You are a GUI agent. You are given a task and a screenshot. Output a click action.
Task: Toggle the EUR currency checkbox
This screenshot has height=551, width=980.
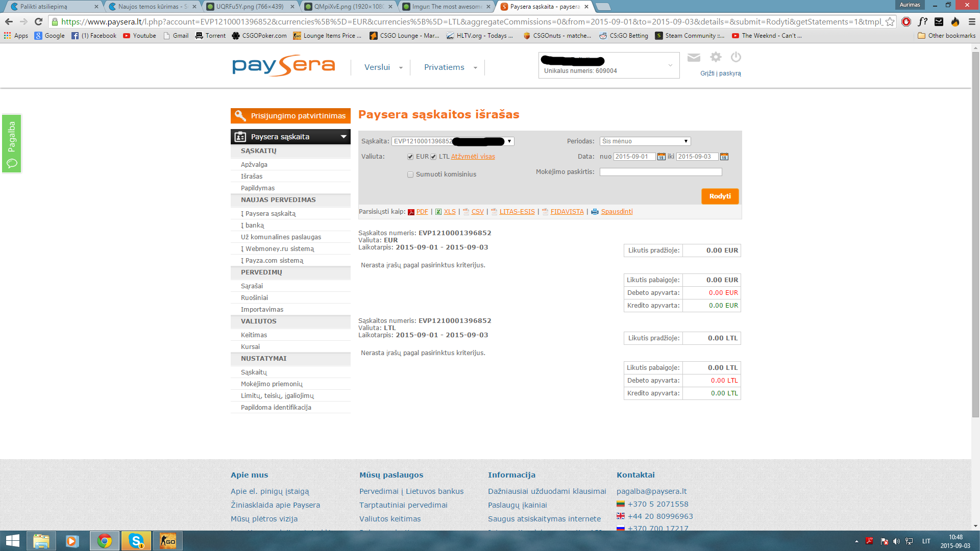pos(410,157)
